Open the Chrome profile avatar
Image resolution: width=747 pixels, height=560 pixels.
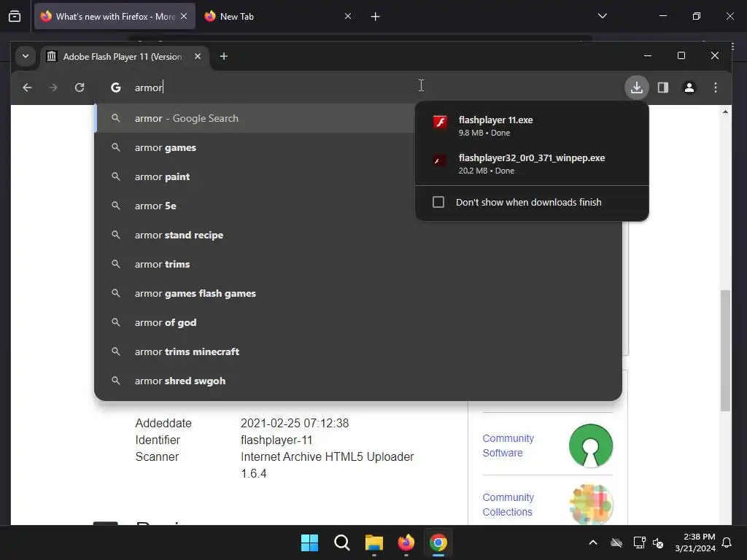(x=689, y=87)
